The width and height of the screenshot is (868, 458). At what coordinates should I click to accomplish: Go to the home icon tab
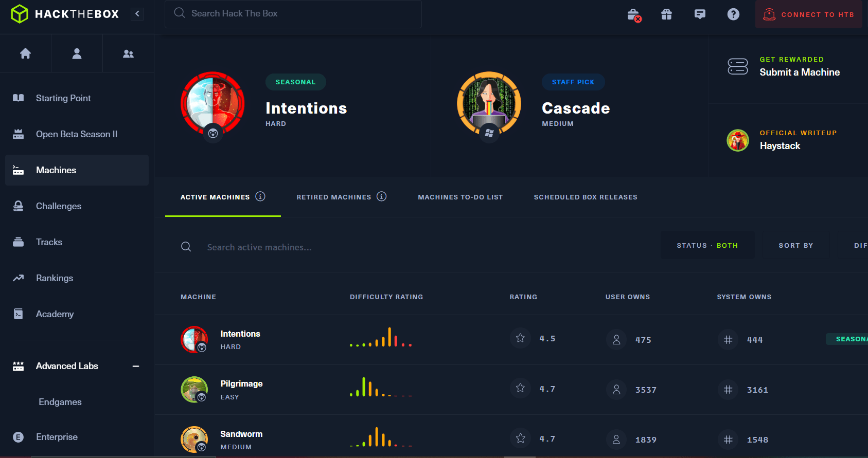(25, 53)
